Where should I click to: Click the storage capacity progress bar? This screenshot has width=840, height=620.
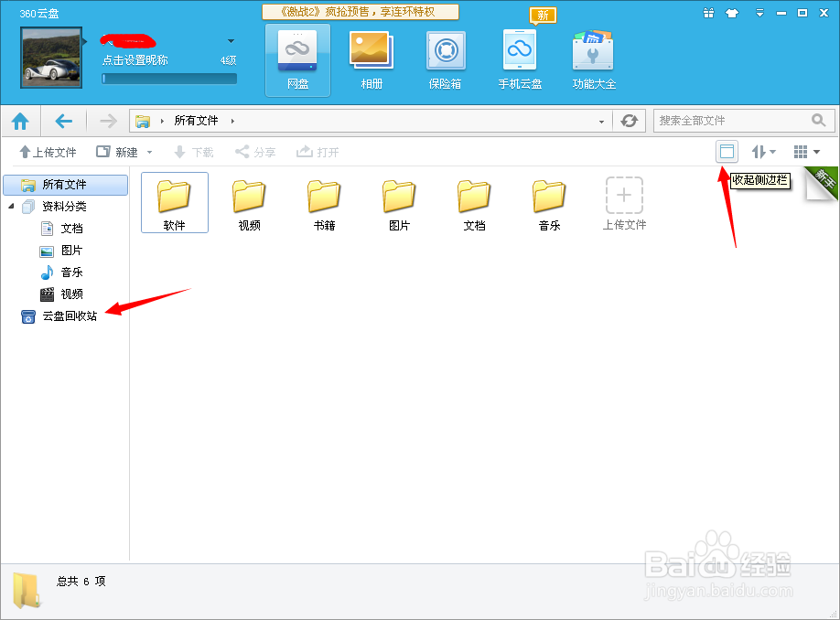(169, 79)
